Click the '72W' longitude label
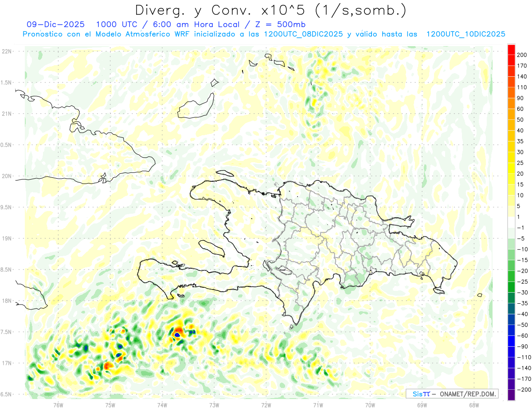Screen dimensions: 532x411 coord(266,405)
